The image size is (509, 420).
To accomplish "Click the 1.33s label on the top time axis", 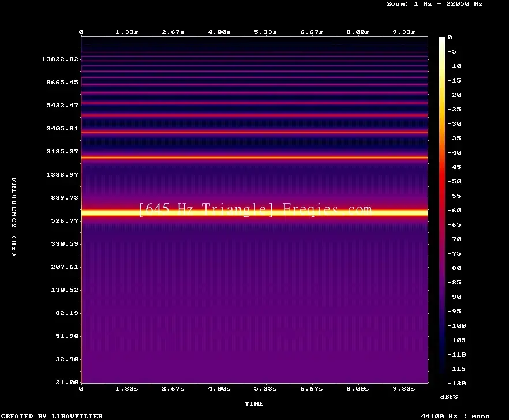I will point(127,32).
